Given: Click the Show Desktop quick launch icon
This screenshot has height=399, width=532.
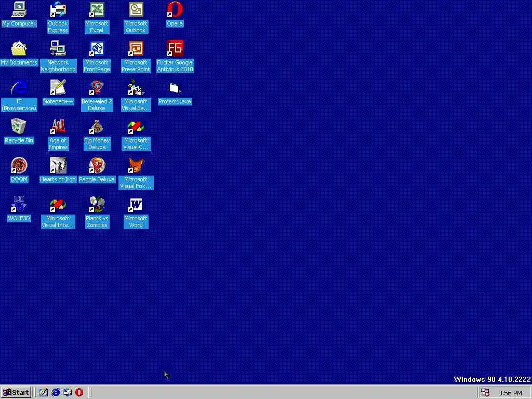Looking at the screenshot, I should click(44, 393).
